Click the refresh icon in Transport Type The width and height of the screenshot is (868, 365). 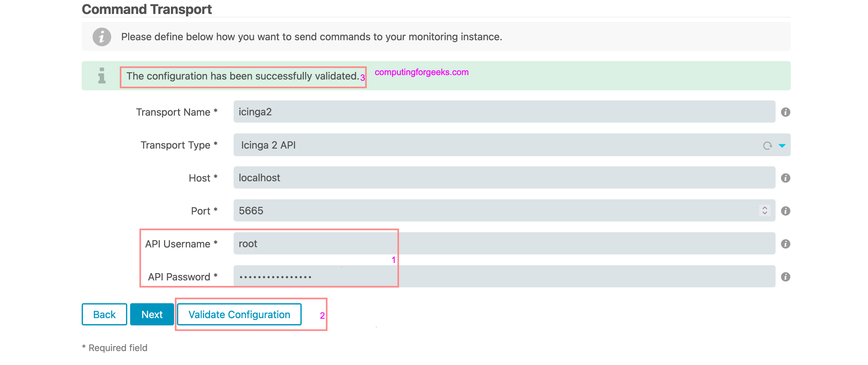tap(767, 145)
